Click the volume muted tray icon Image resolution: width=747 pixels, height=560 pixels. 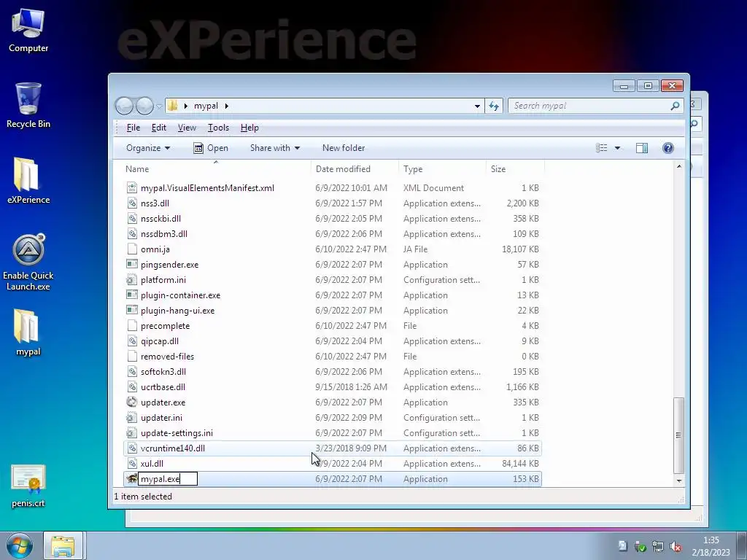pyautogui.click(x=675, y=547)
